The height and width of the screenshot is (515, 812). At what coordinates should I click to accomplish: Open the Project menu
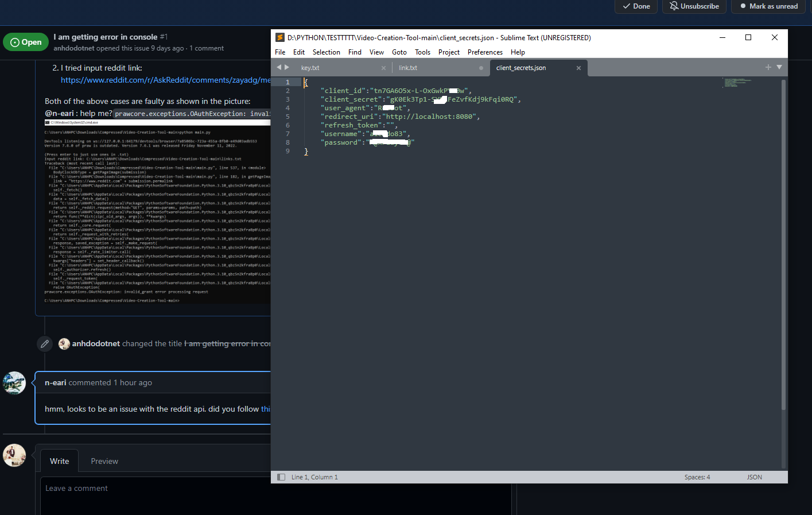click(x=449, y=52)
